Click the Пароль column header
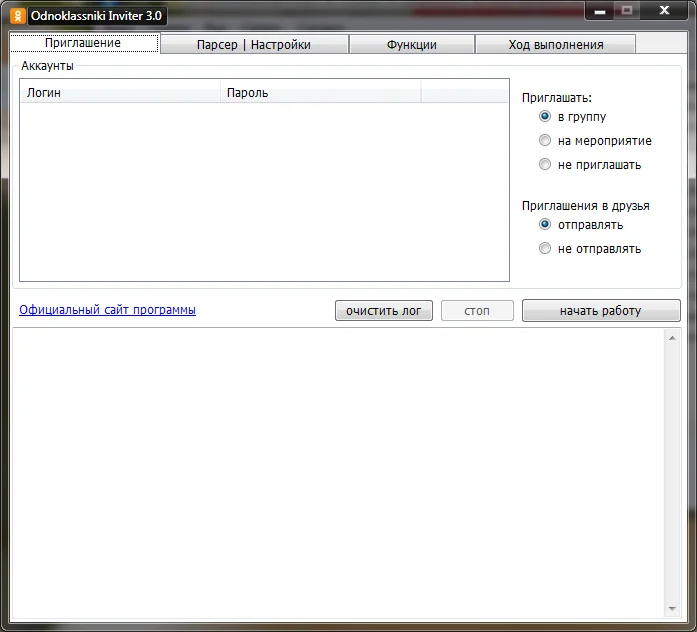 (320, 93)
